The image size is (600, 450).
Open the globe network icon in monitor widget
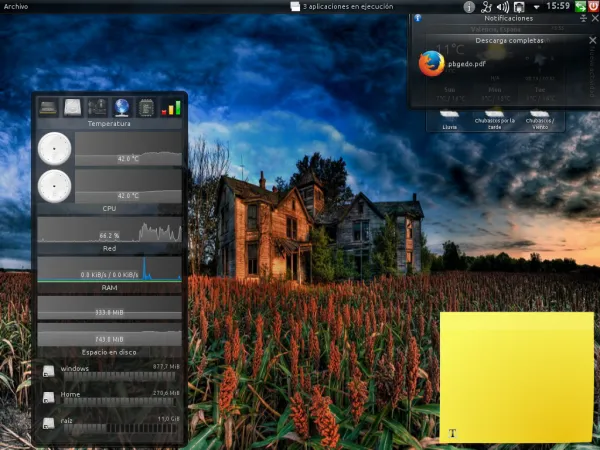(122, 107)
